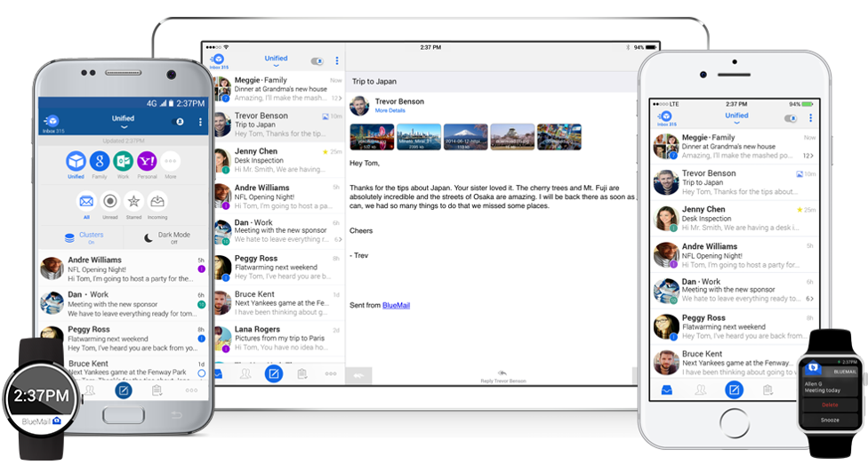The width and height of the screenshot is (868, 473).
Task: Open Peggy Ross email on Android phone
Action: (123, 338)
